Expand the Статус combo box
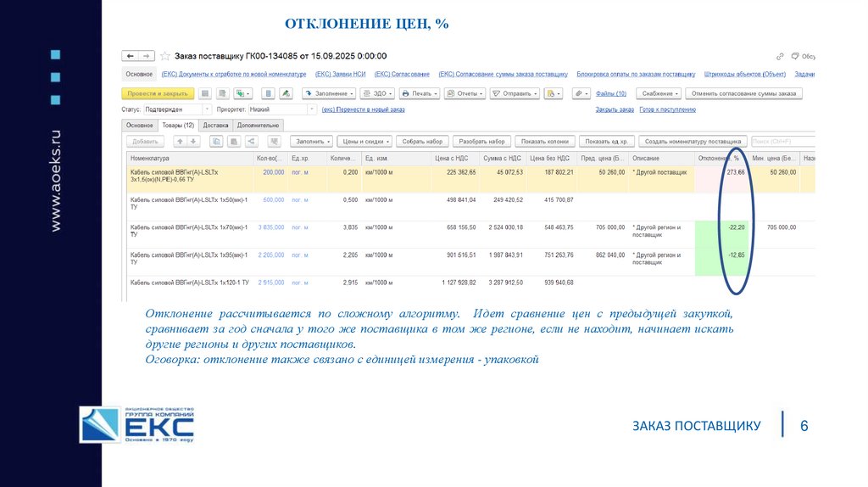Screen dimensions: 868x487 pyautogui.click(x=207, y=109)
